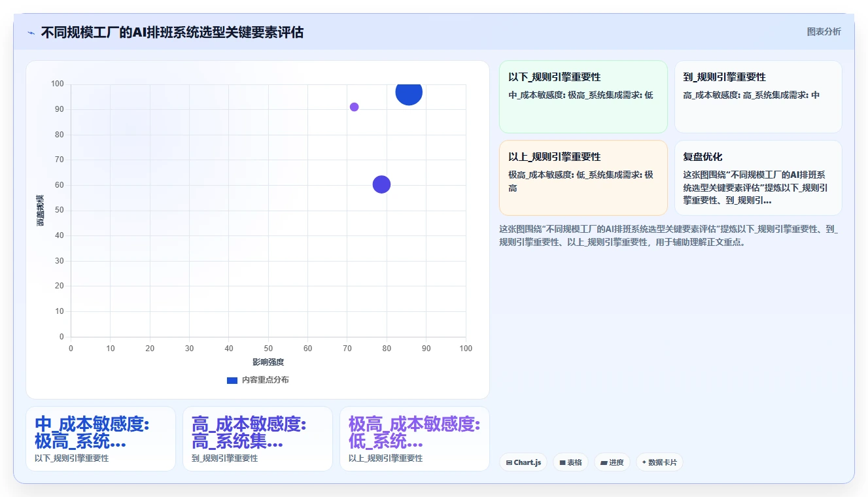
Task: Click the star icon inside 数据卡片 chip
Action: [644, 462]
